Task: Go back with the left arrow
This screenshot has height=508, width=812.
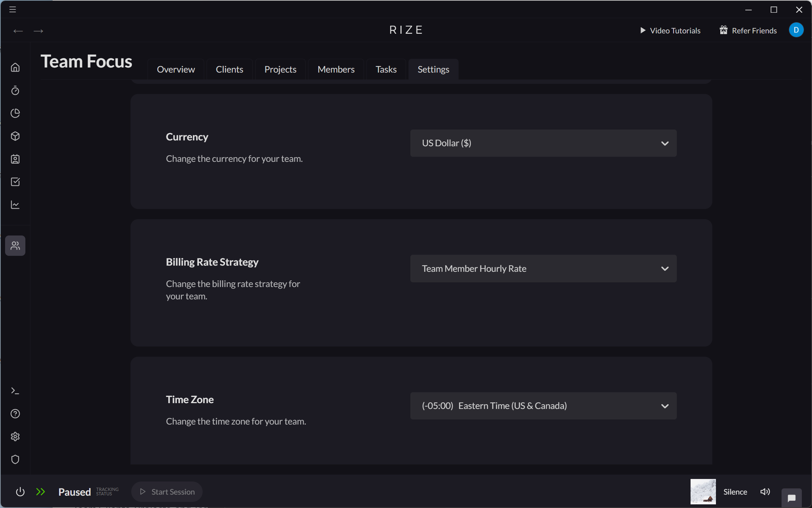Action: point(18,31)
